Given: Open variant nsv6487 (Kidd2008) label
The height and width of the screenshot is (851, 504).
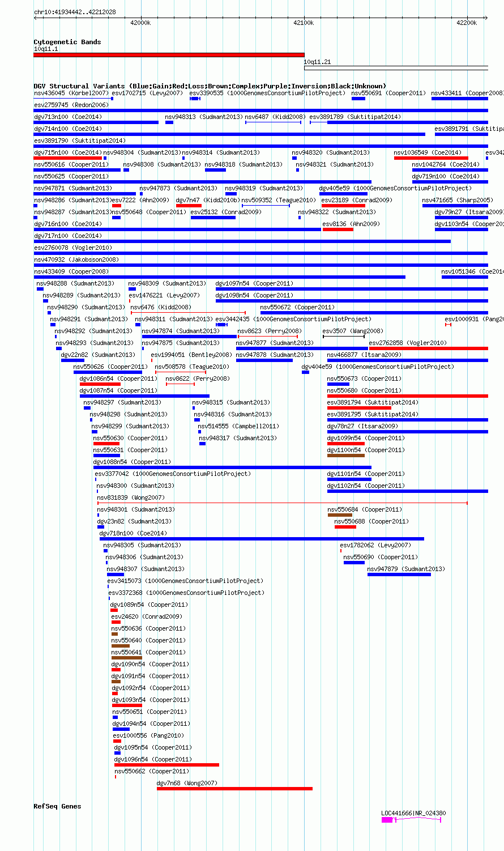Looking at the screenshot, I should pyautogui.click(x=275, y=117).
